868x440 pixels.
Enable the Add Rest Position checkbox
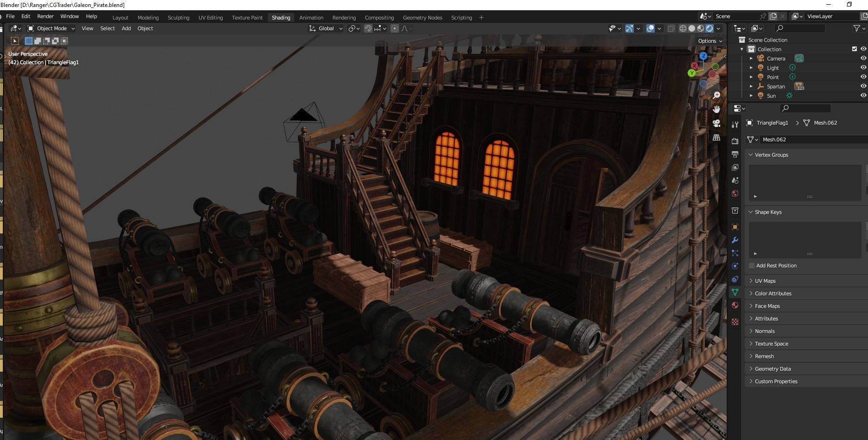tap(751, 266)
